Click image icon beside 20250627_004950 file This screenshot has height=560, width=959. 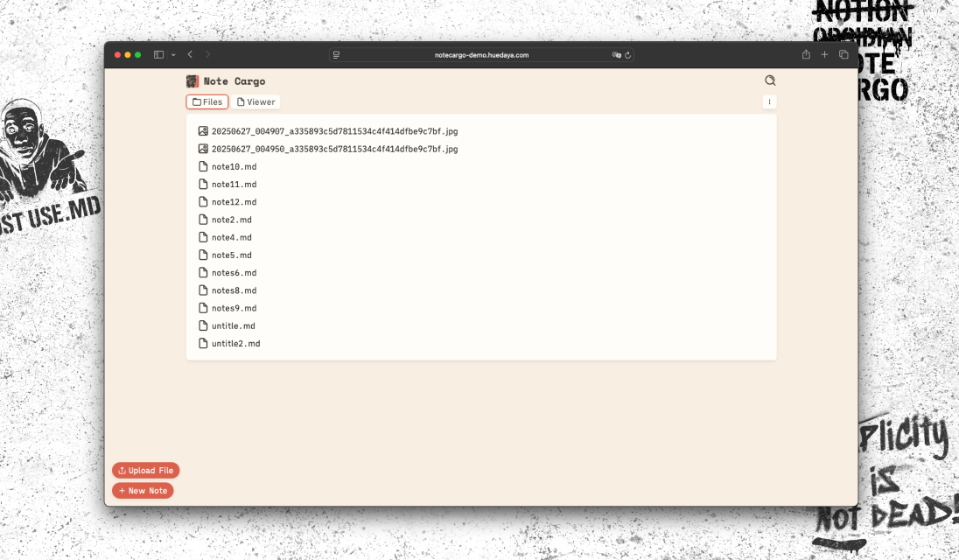pyautogui.click(x=203, y=149)
